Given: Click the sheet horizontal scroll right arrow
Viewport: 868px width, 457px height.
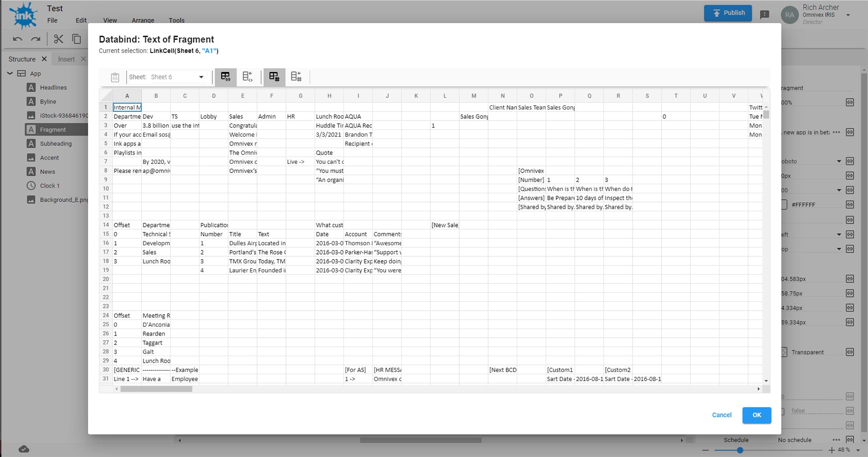Looking at the screenshot, I should [x=759, y=389].
